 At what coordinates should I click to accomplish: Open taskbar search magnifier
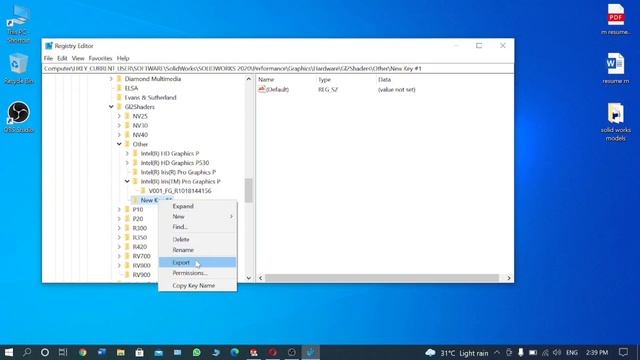(x=27, y=352)
